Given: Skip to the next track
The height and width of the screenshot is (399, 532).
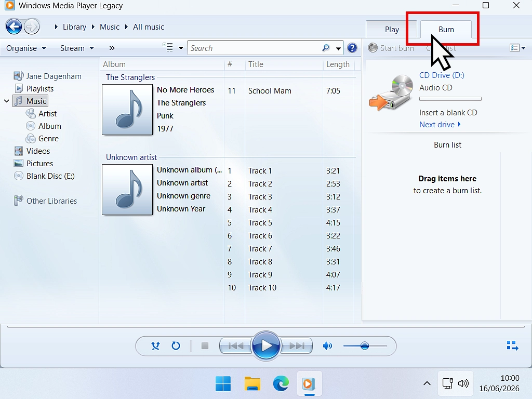Looking at the screenshot, I should (x=297, y=346).
